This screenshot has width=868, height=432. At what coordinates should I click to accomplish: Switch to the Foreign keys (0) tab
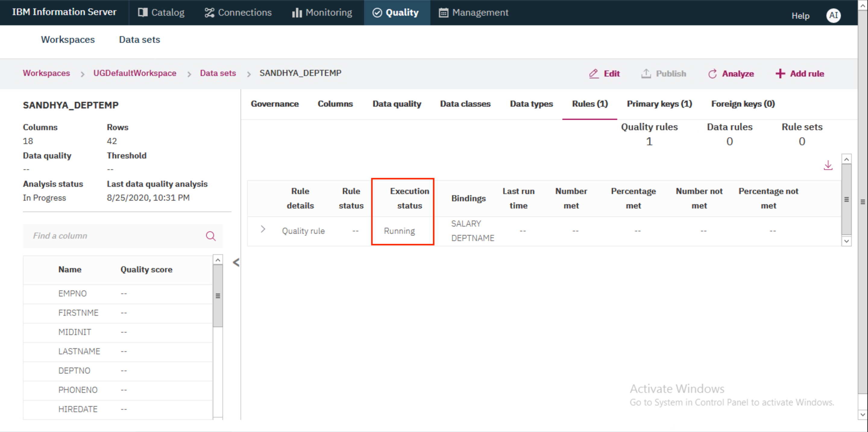click(x=743, y=104)
